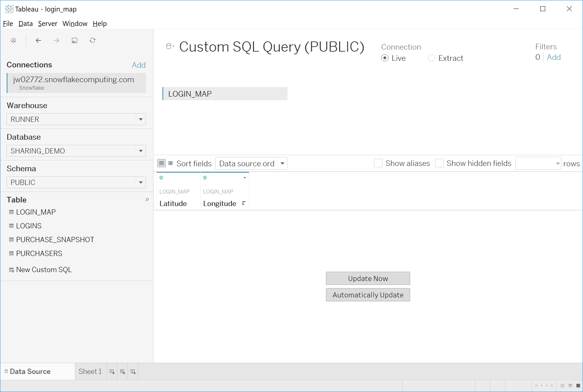
Task: Jump to first sheet using the status bar arrow
Action: coord(536,386)
